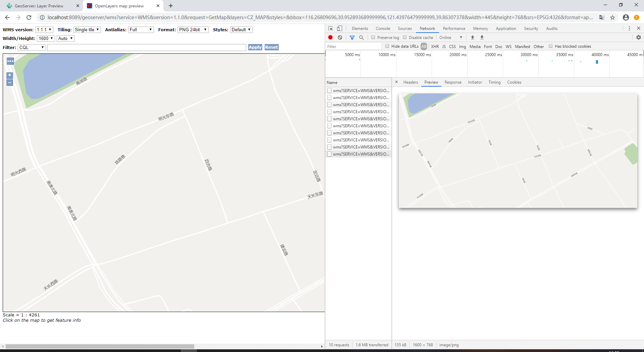Viewport: 644px width, 352px height.
Task: Zoom in on the map with plus button
Action: (x=9, y=75)
